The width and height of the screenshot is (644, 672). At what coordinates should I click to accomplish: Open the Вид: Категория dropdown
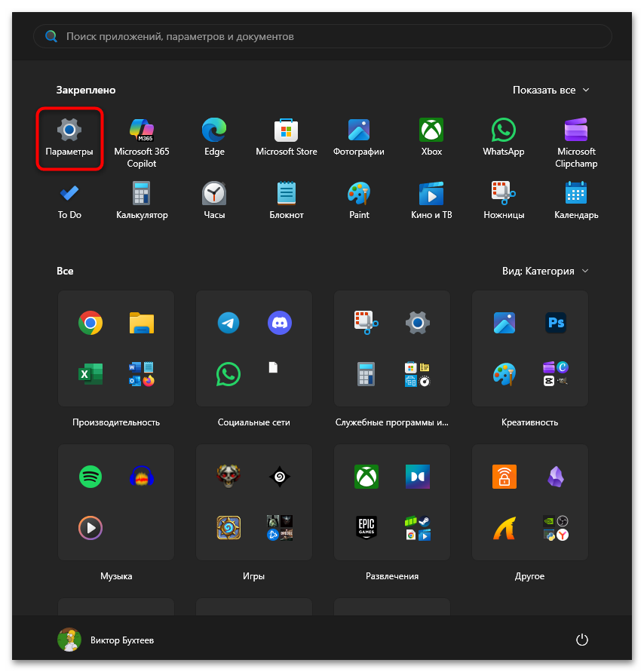[x=545, y=271]
